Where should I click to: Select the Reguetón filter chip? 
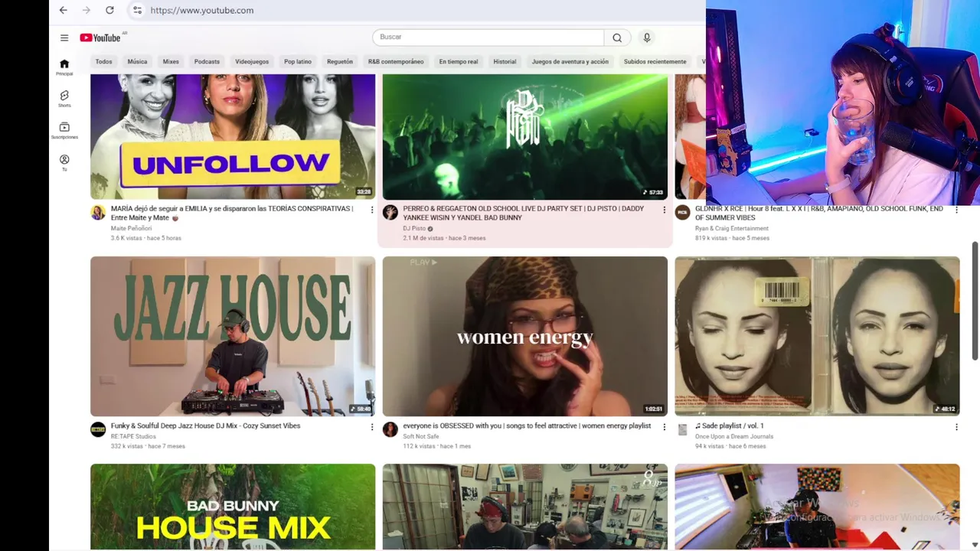[340, 61]
